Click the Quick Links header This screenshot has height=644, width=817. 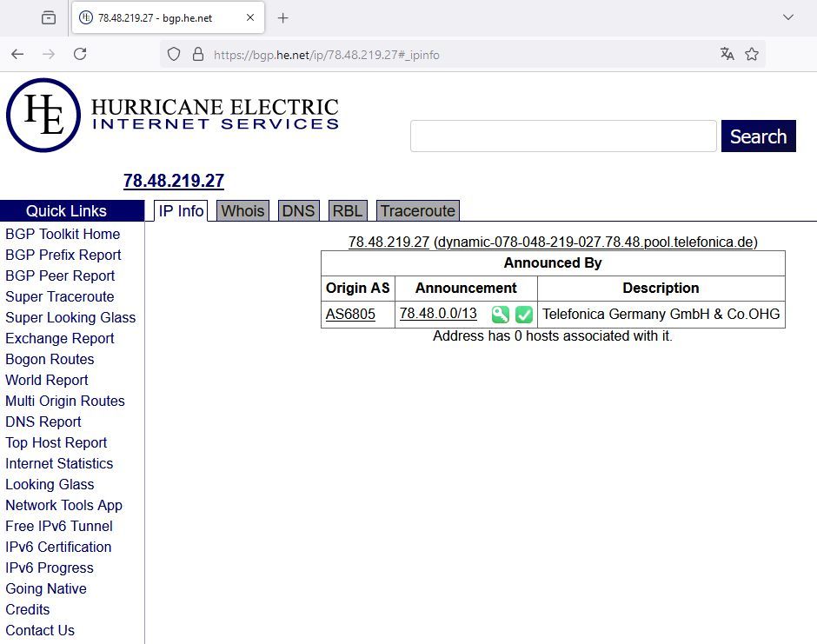[x=72, y=211]
